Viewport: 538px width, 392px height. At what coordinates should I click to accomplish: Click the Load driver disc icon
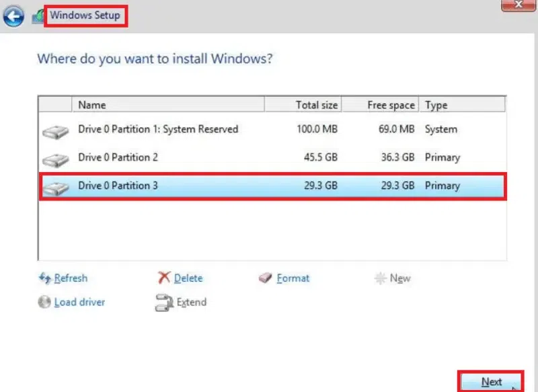(44, 302)
